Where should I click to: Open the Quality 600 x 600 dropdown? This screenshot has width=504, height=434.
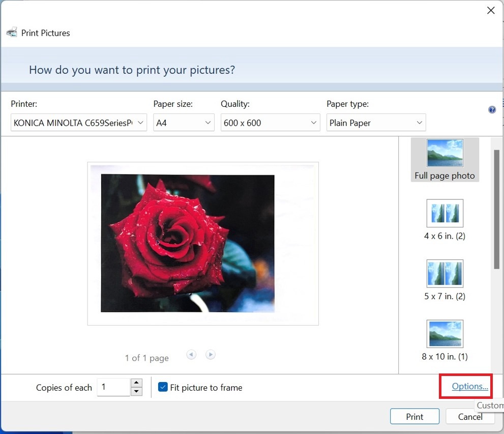coord(270,123)
